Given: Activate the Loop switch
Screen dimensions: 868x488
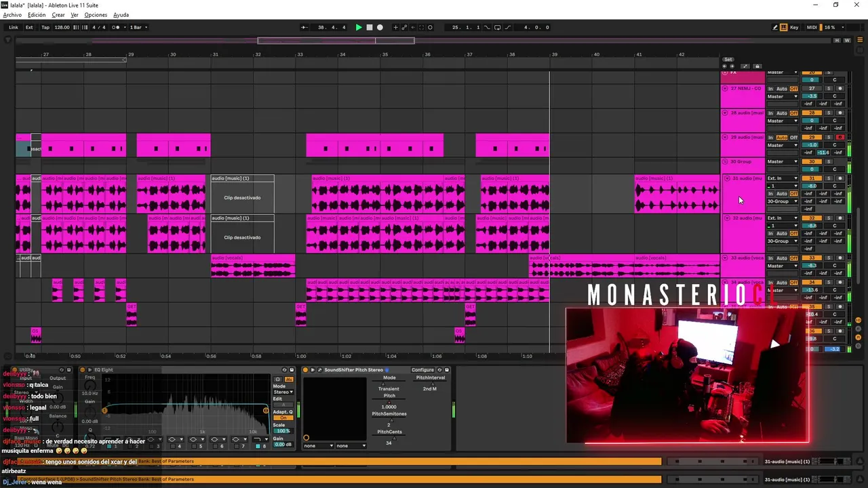Looking at the screenshot, I should tap(497, 27).
